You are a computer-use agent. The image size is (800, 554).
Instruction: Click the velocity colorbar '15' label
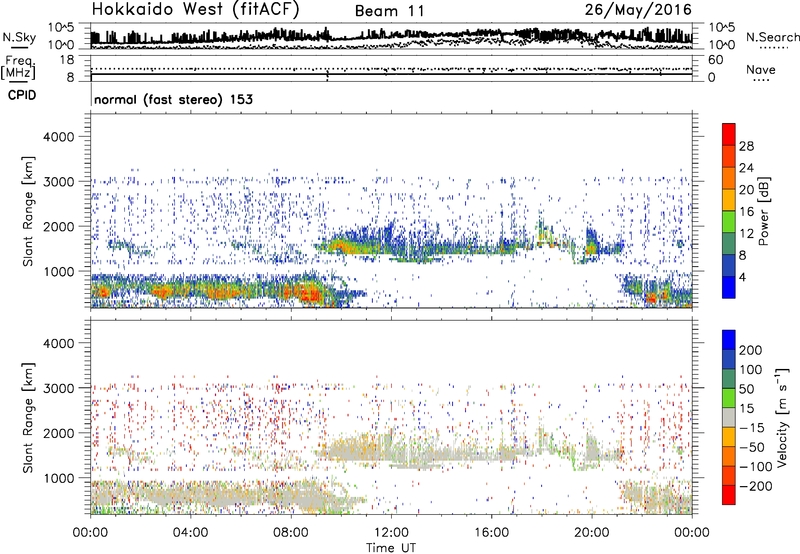(x=746, y=408)
